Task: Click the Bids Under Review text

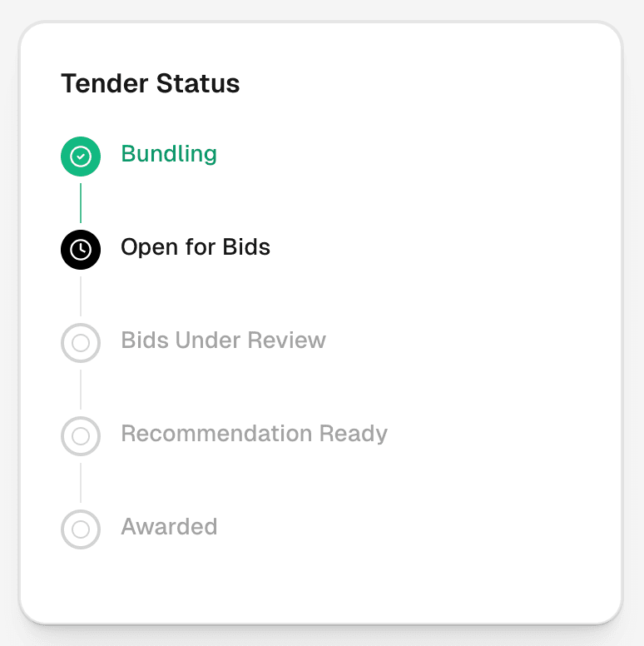Action: (x=223, y=340)
